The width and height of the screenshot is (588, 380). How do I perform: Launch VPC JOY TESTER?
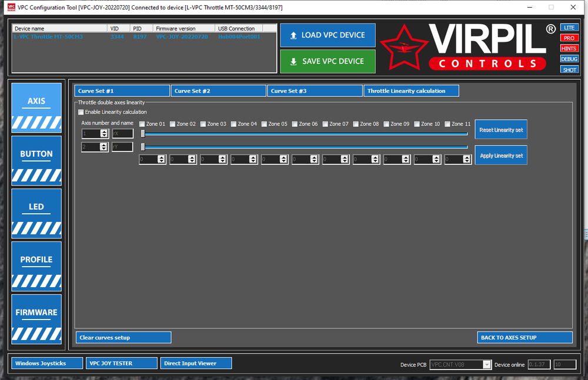122,363
